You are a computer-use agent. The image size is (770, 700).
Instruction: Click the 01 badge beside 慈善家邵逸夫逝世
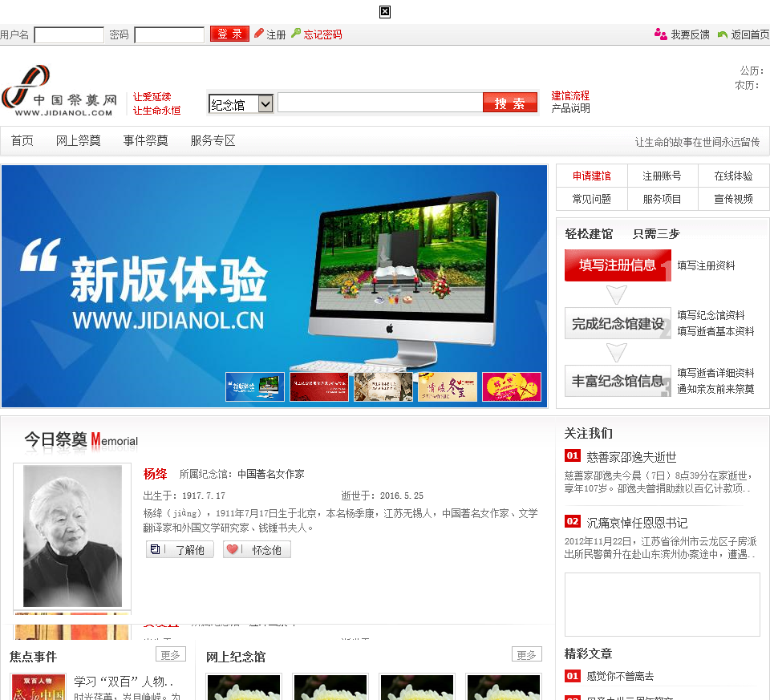coord(573,455)
